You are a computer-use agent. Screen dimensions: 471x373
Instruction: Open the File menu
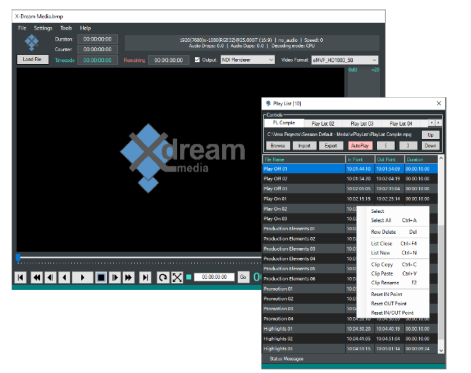pos(22,28)
